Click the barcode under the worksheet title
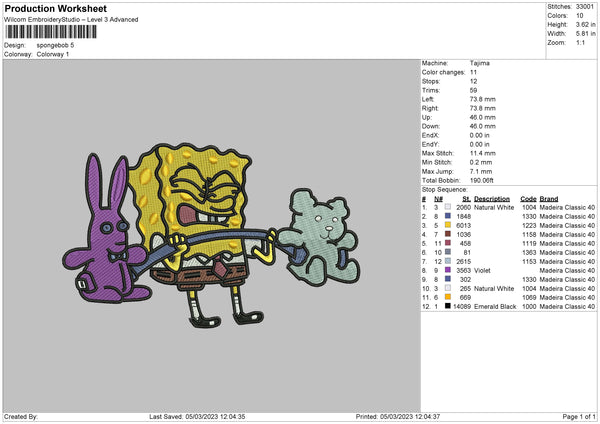Image resolution: width=600 pixels, height=424 pixels. click(51, 32)
